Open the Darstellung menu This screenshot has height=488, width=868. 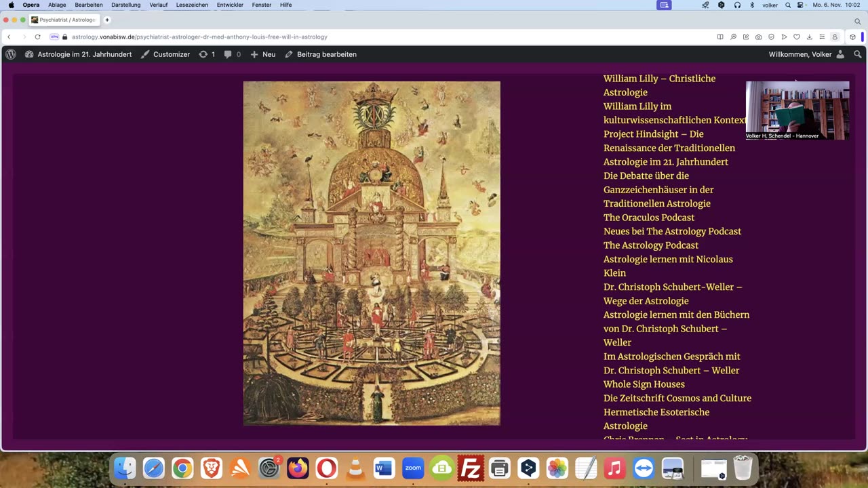[126, 5]
